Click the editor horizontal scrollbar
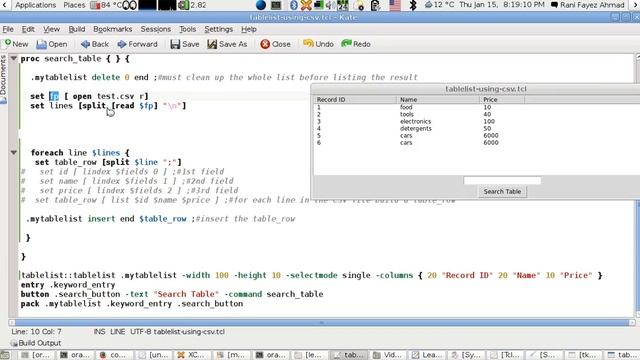 [322, 322]
